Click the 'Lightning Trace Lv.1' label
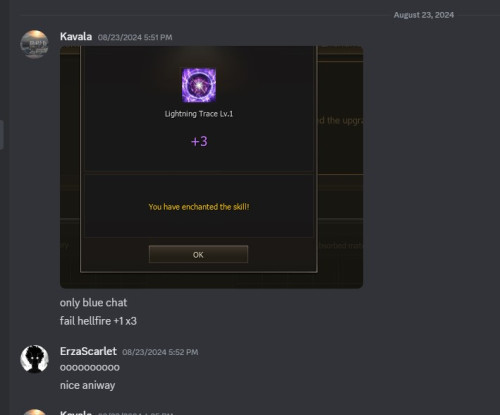 (x=199, y=114)
